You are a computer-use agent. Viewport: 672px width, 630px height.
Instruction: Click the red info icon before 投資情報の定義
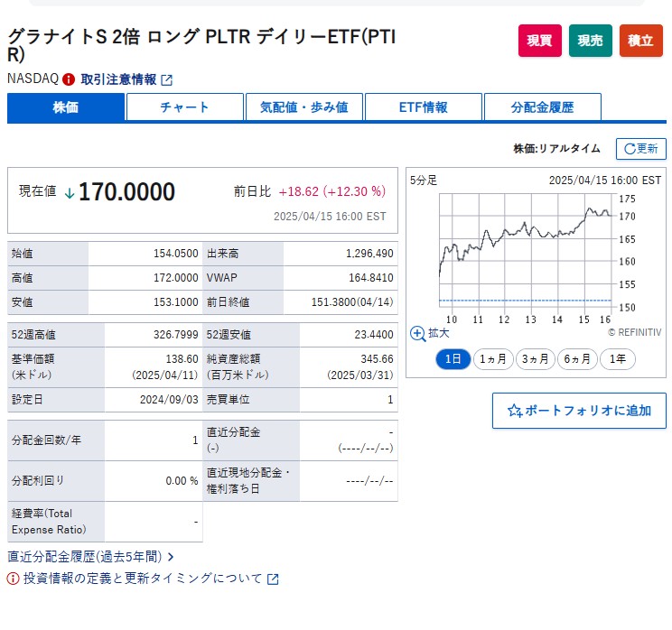click(x=13, y=579)
